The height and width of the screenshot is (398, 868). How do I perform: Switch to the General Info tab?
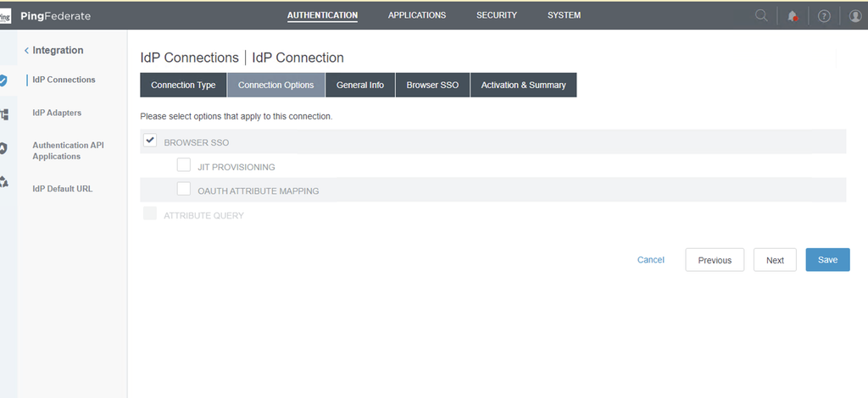coord(360,86)
